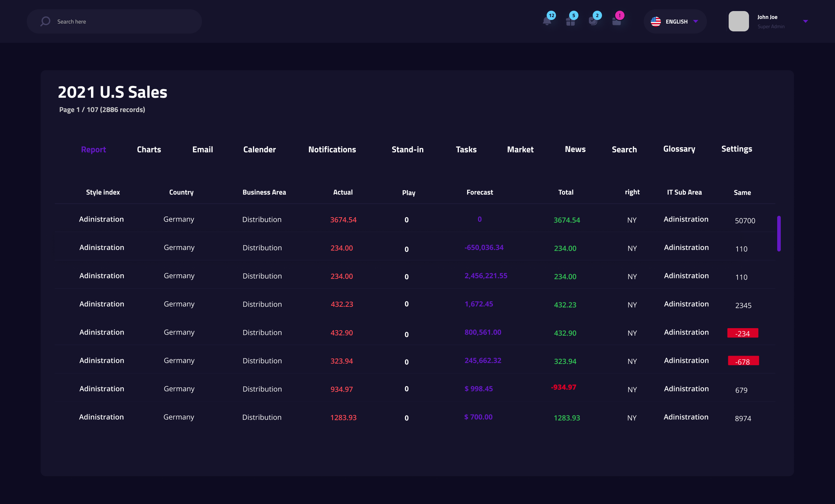Image resolution: width=835 pixels, height=504 pixels.
Task: Expand the ENGLISH language dropdown
Action: tap(695, 21)
